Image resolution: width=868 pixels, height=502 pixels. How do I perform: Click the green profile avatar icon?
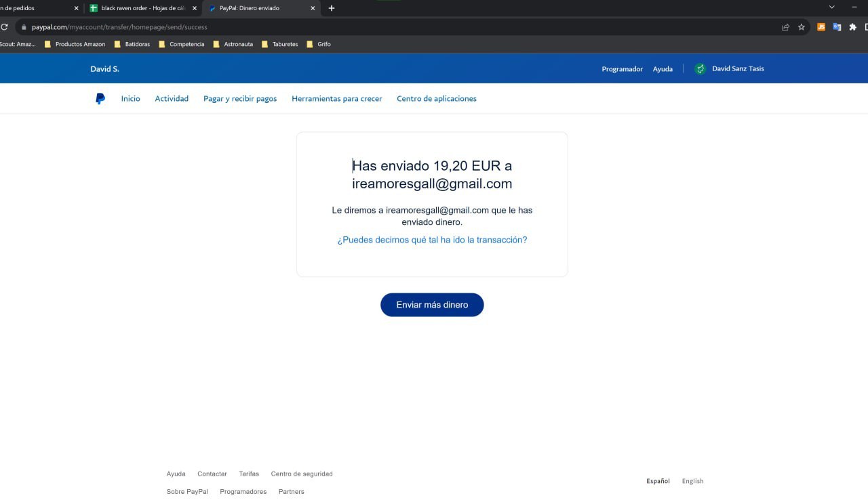point(701,69)
